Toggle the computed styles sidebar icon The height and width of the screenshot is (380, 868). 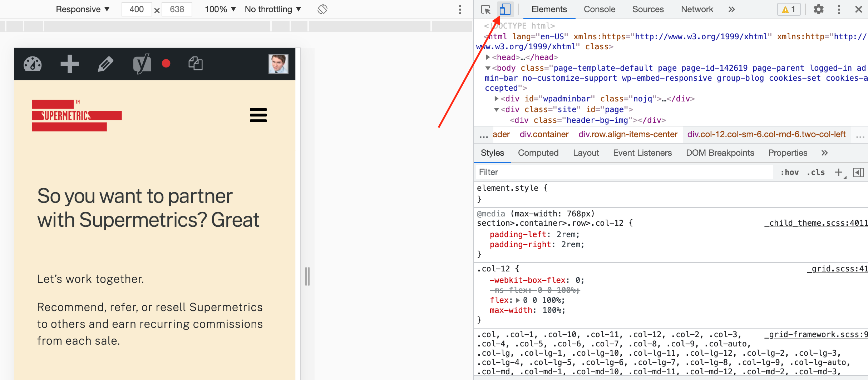coord(858,172)
